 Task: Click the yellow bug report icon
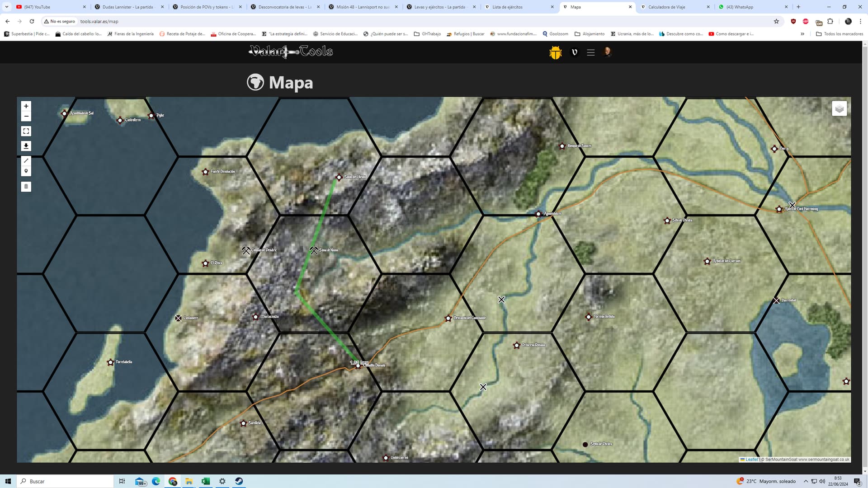point(556,52)
